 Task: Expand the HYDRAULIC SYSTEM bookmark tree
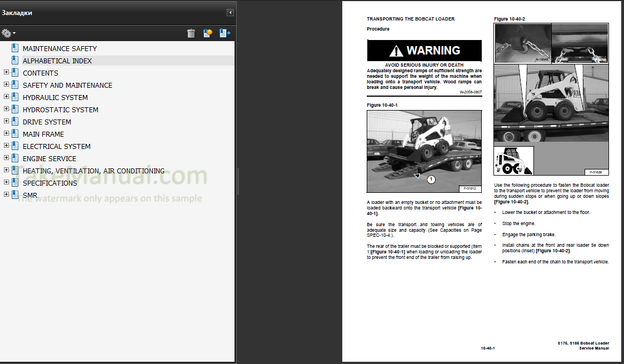6,97
